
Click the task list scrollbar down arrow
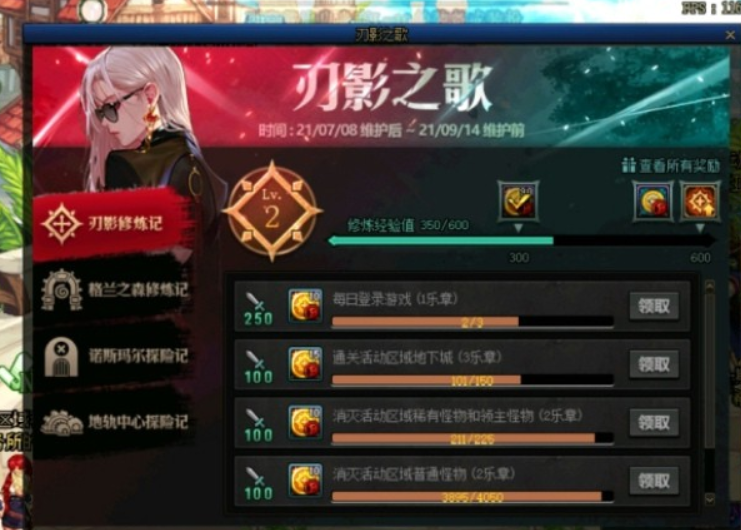(709, 499)
